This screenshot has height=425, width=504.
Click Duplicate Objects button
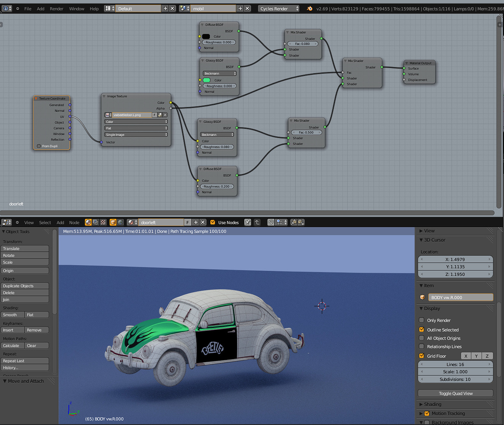[x=25, y=286]
